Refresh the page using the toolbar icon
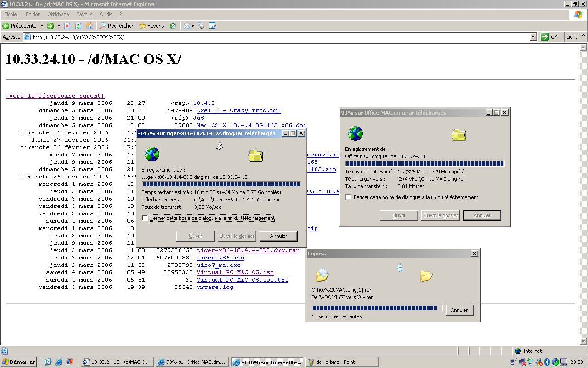The image size is (588, 368). 78,26
